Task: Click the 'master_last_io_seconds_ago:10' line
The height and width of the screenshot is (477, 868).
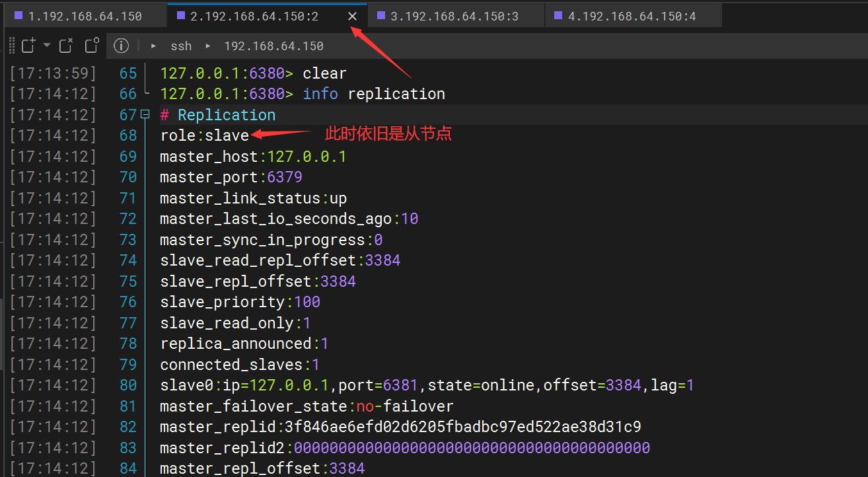Action: (x=289, y=219)
